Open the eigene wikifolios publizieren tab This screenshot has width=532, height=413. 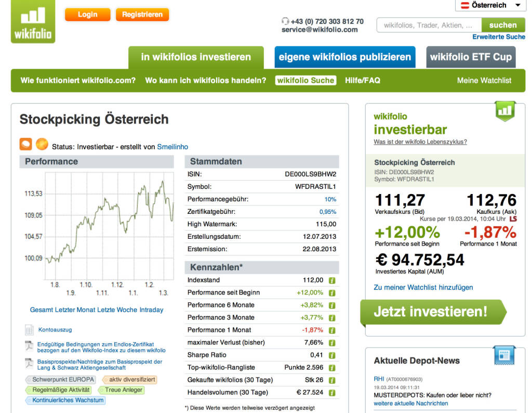pyautogui.click(x=345, y=57)
